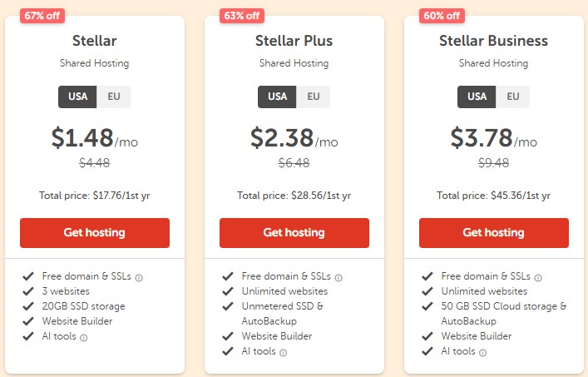The image size is (588, 377).
Task: Click Get hosting for Stellar Business
Action: coord(493,233)
